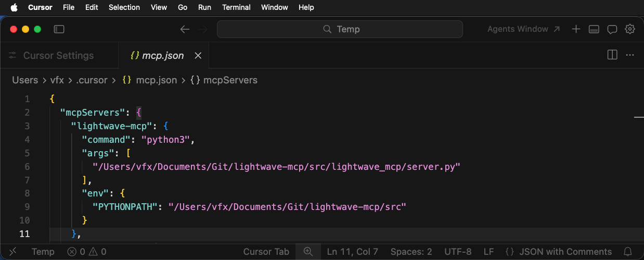Close the mcp.json tab
Screen dimensions: 644x260
[x=198, y=56]
